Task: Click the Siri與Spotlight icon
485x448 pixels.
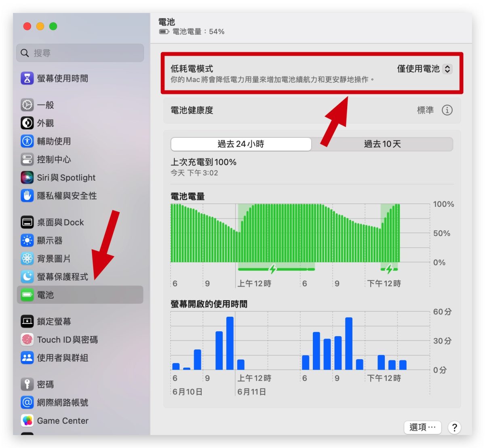Action: pyautogui.click(x=27, y=177)
